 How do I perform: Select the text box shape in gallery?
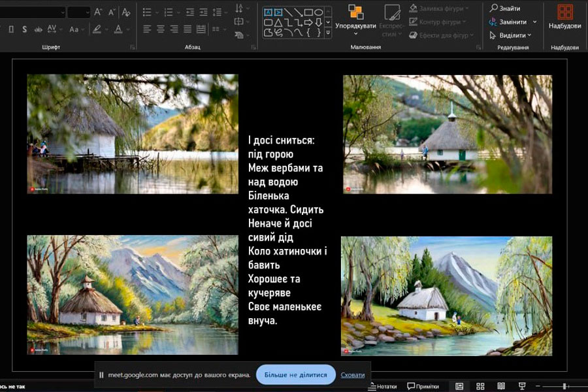coord(267,12)
